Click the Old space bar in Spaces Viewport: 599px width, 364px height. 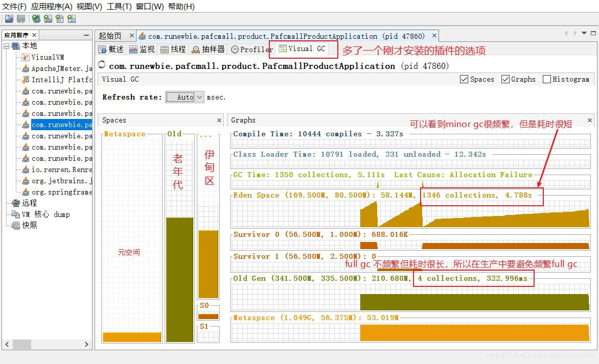(179, 279)
